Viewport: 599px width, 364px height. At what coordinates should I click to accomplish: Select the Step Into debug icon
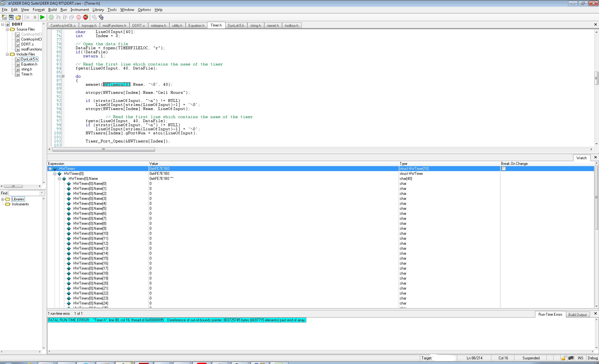(x=58, y=17)
